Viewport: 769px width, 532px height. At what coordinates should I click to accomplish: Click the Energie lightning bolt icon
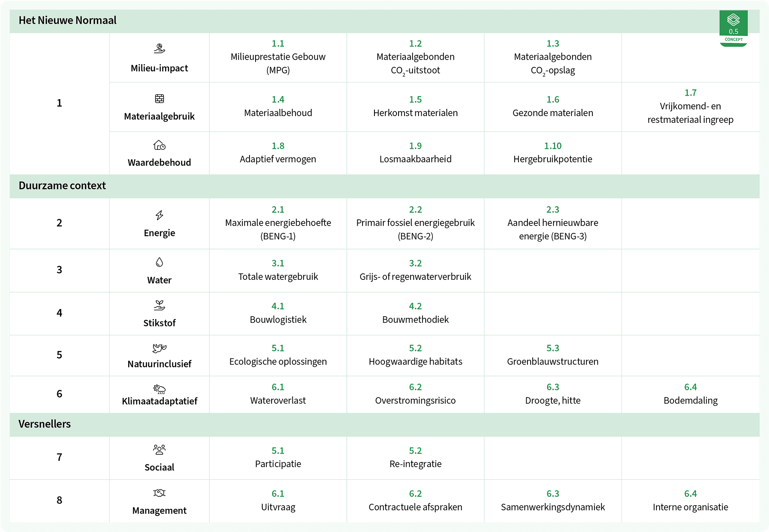click(x=159, y=215)
